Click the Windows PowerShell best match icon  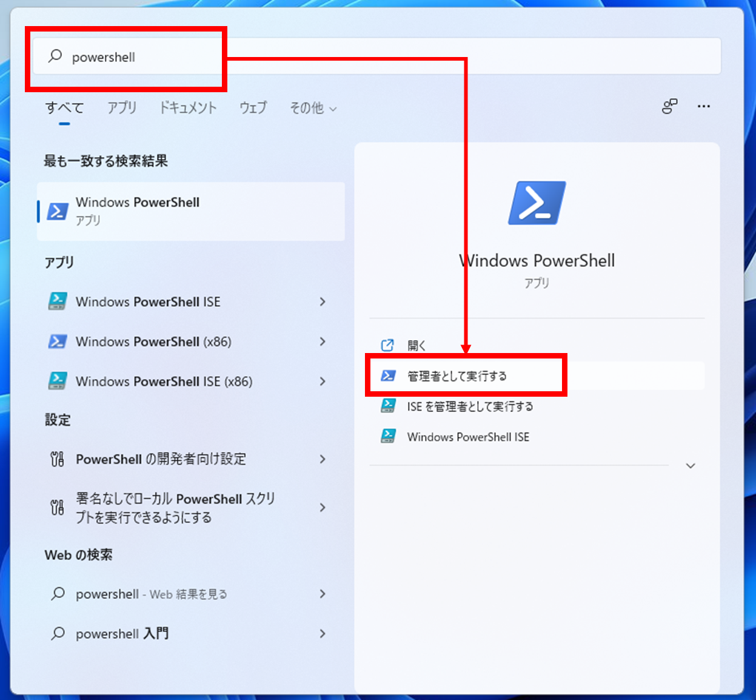[x=58, y=211]
